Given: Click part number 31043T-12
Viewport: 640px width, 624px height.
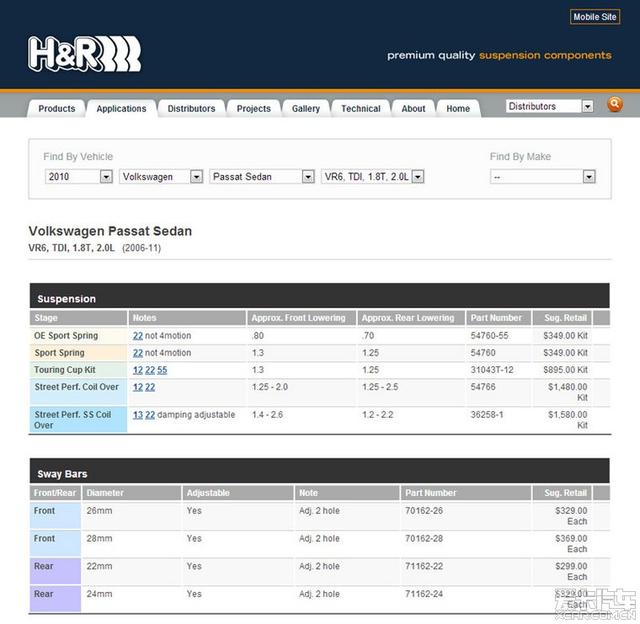Looking at the screenshot, I should 492,370.
